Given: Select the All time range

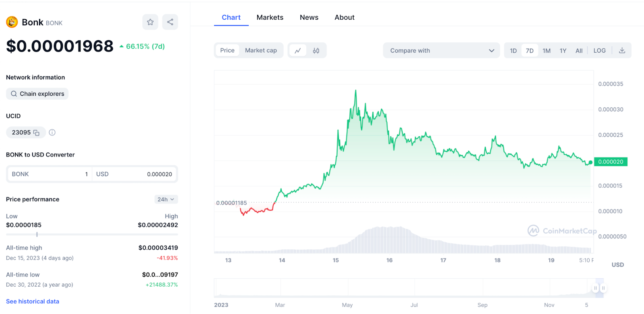Looking at the screenshot, I should coord(579,51).
